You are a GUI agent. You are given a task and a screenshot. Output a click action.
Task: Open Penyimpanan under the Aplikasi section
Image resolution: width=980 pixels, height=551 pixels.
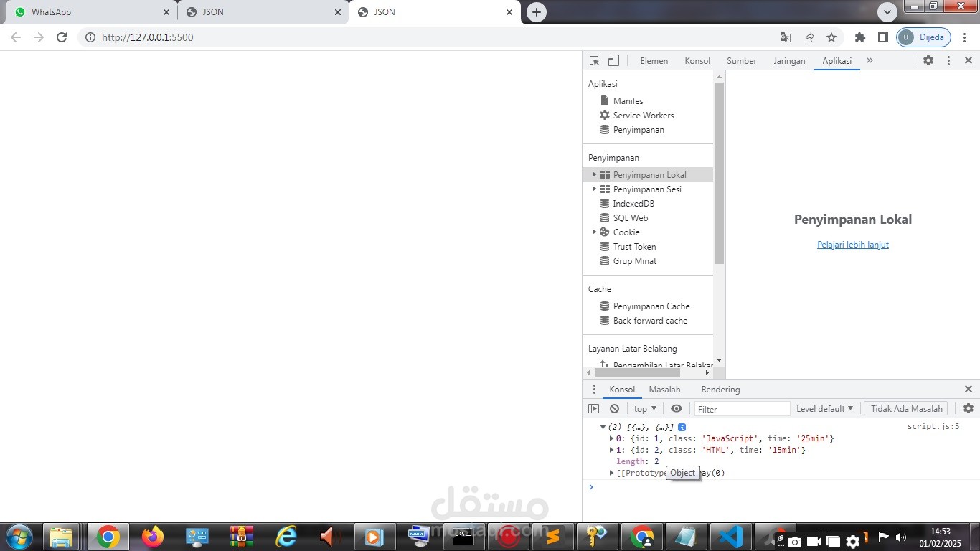pos(639,130)
